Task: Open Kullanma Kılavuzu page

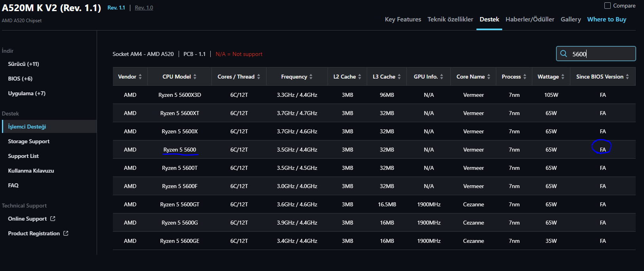Action: point(31,171)
